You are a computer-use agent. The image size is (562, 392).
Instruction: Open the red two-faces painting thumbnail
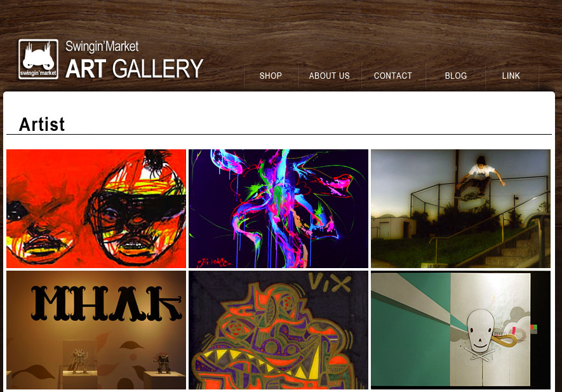[x=96, y=209]
